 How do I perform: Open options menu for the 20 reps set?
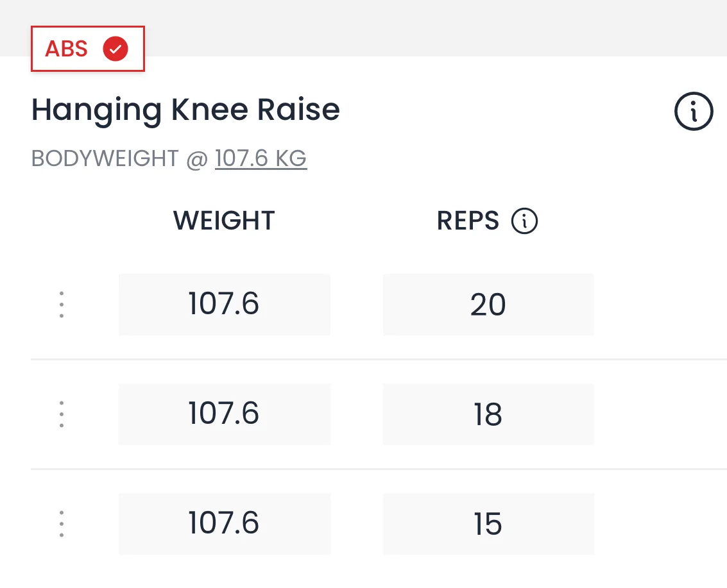(62, 305)
